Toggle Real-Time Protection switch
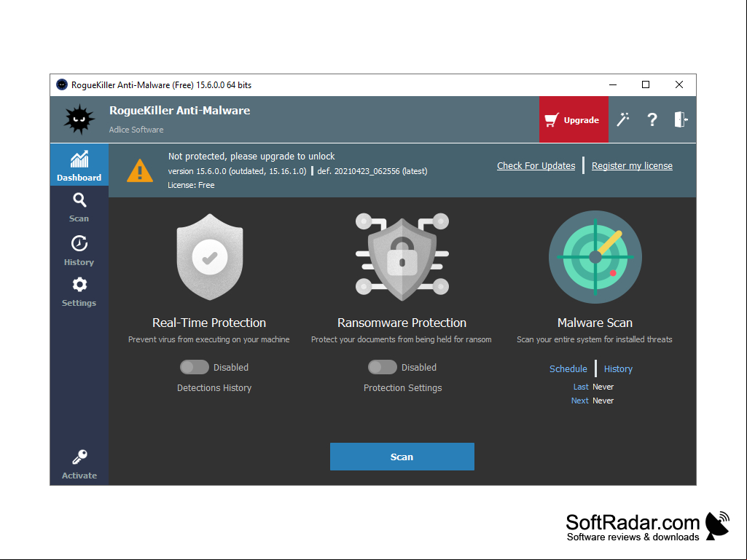Viewport: 747px width, 560px height. coord(195,367)
